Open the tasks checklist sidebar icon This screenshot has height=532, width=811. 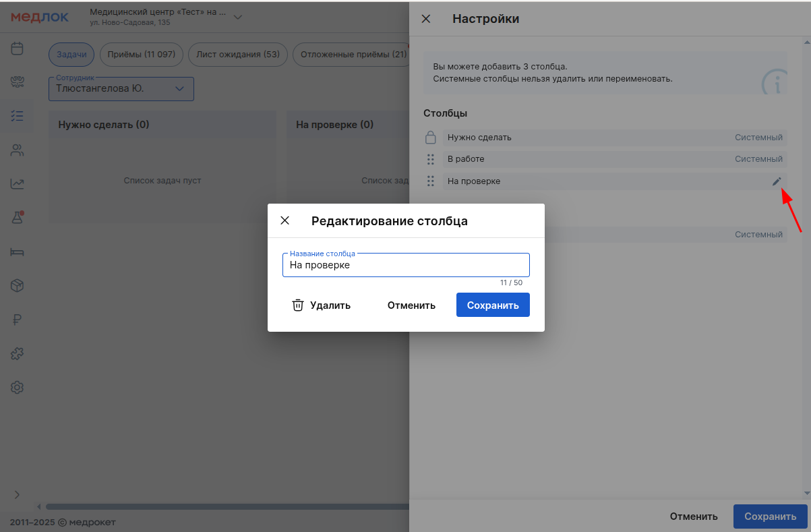point(18,115)
